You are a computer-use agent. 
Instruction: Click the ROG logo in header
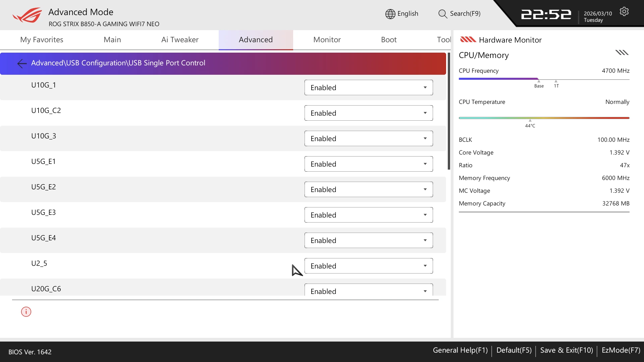(28, 15)
